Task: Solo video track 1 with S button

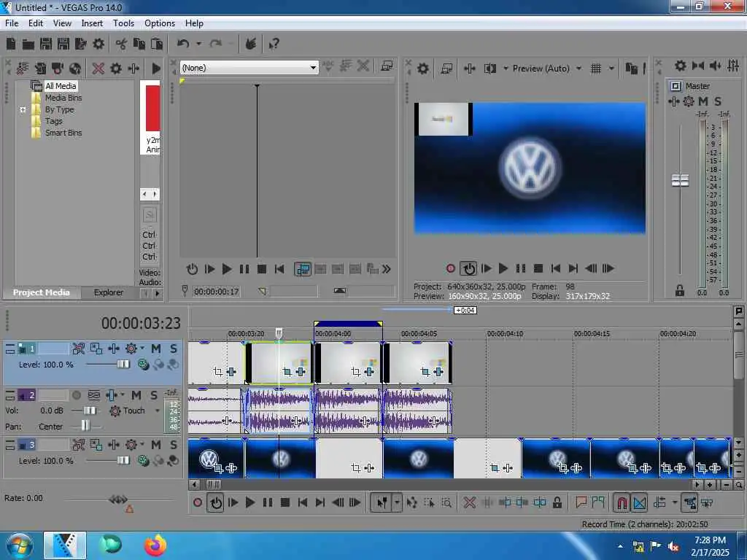Action: [x=174, y=349]
